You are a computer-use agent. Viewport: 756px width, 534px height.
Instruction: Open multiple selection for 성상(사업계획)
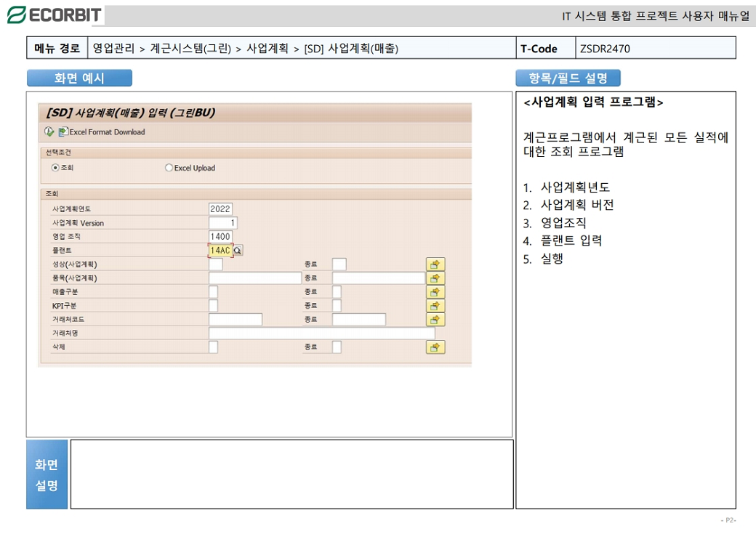[435, 264]
